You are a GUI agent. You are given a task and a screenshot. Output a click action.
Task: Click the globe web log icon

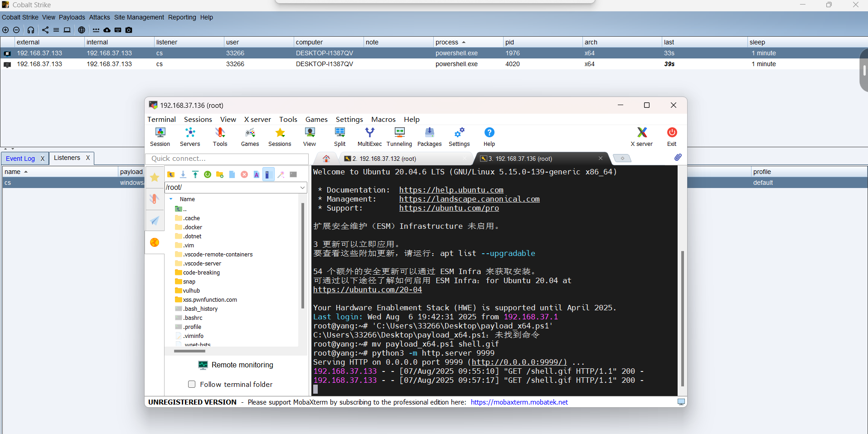(x=82, y=30)
